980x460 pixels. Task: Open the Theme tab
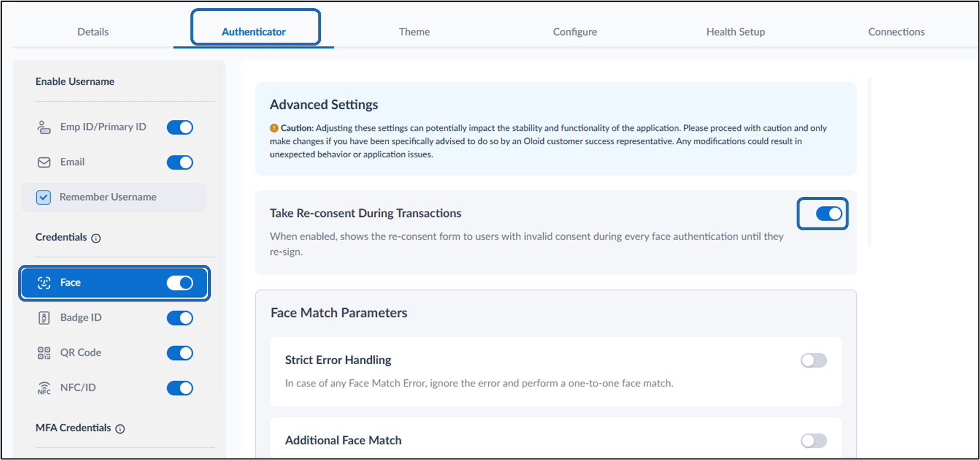(x=414, y=32)
